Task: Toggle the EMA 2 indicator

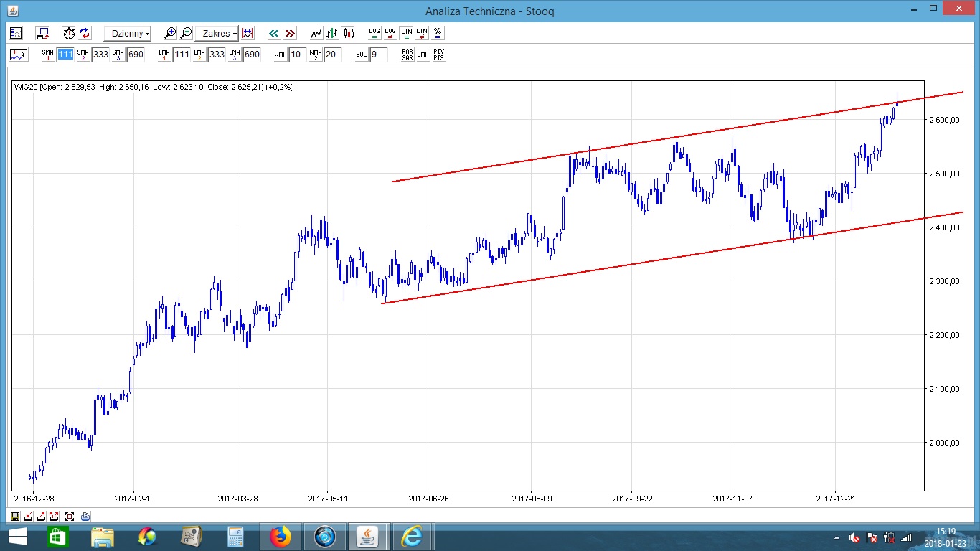Action: (199, 55)
